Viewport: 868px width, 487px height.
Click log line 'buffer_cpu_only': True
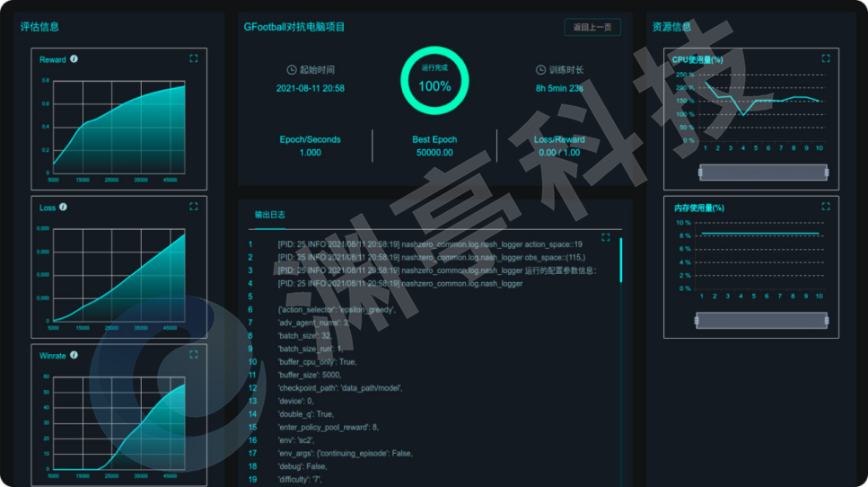317,362
